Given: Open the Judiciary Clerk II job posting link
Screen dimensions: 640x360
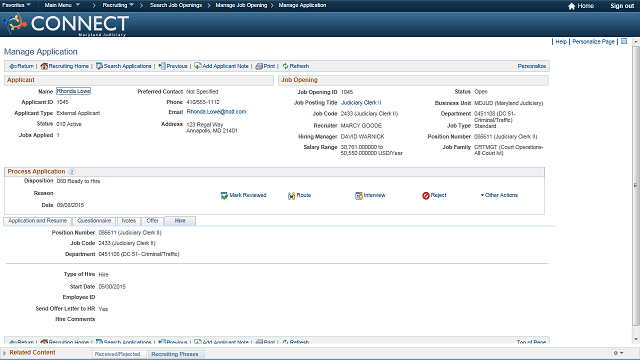Looking at the screenshot, I should 361,103.
